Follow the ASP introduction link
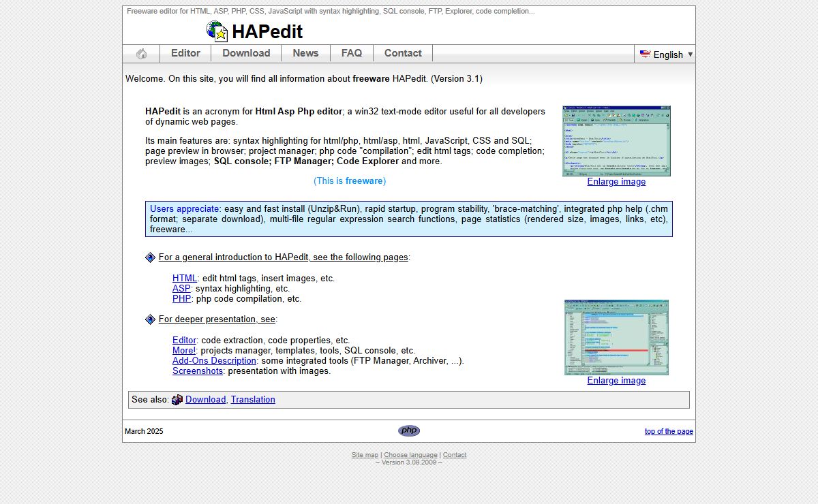The width and height of the screenshot is (818, 504). 181,288
